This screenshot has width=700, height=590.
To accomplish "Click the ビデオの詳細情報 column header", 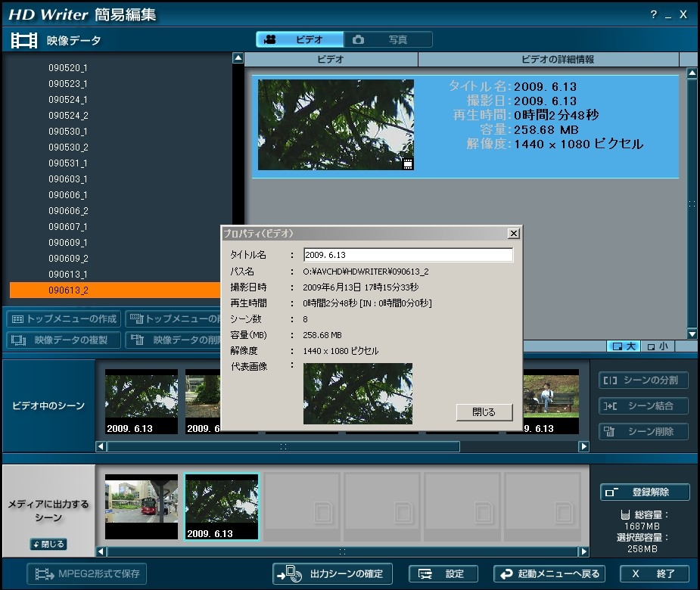I will pyautogui.click(x=549, y=59).
